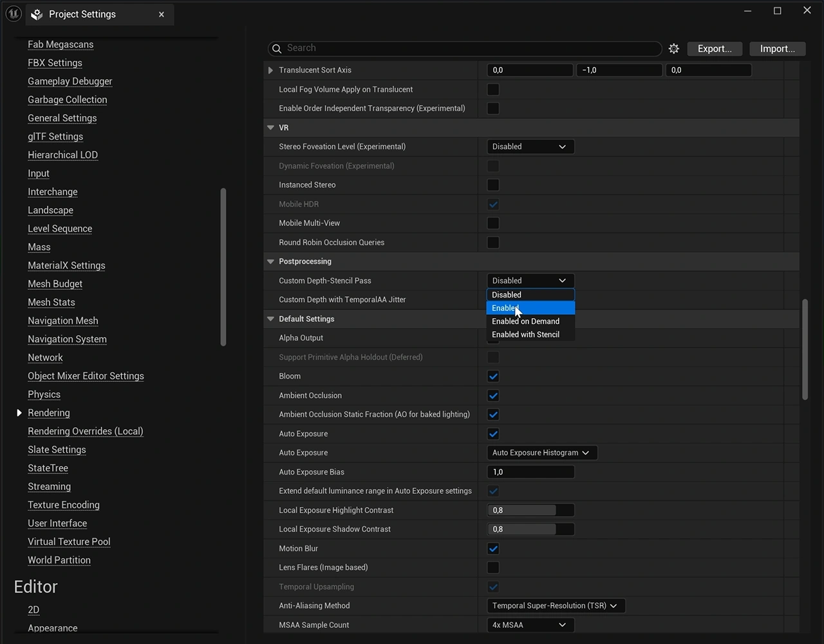Select Rendering in the sidebar

pos(49,413)
